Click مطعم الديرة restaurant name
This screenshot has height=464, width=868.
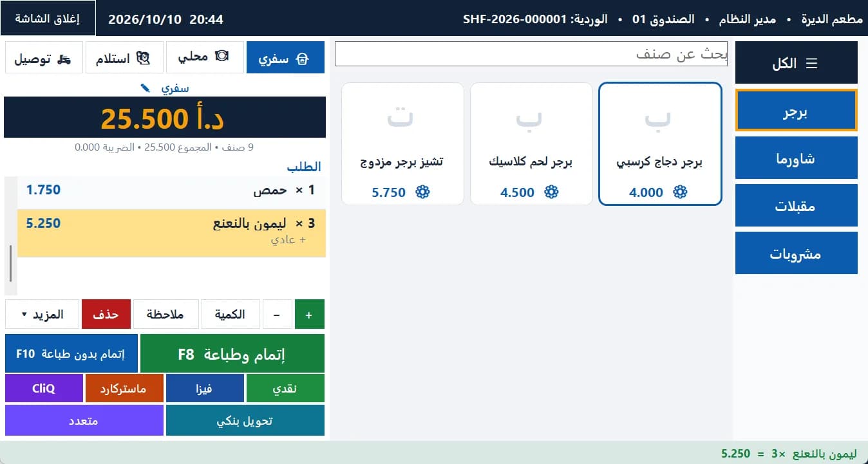coord(832,19)
